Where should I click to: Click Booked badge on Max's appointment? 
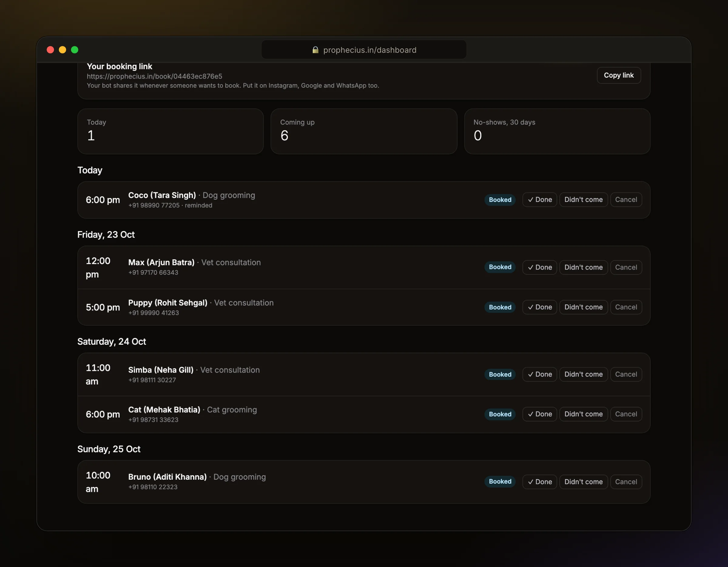pyautogui.click(x=500, y=267)
